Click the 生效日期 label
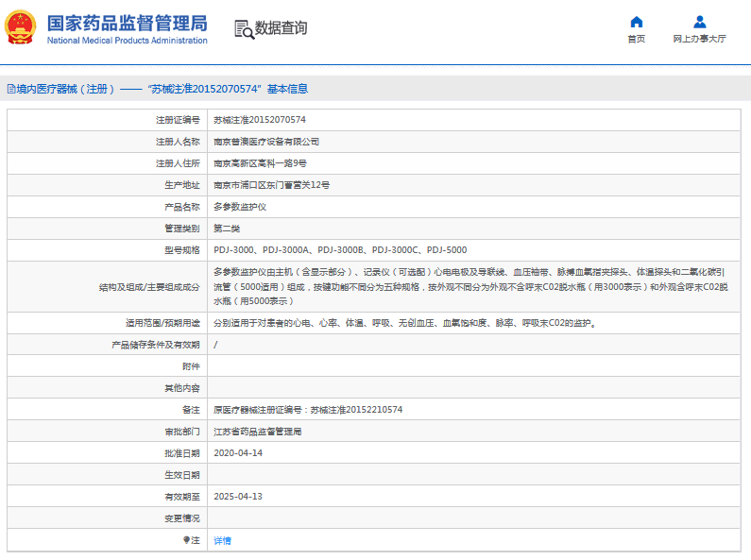Image resolution: width=751 pixels, height=560 pixels. pos(182,475)
